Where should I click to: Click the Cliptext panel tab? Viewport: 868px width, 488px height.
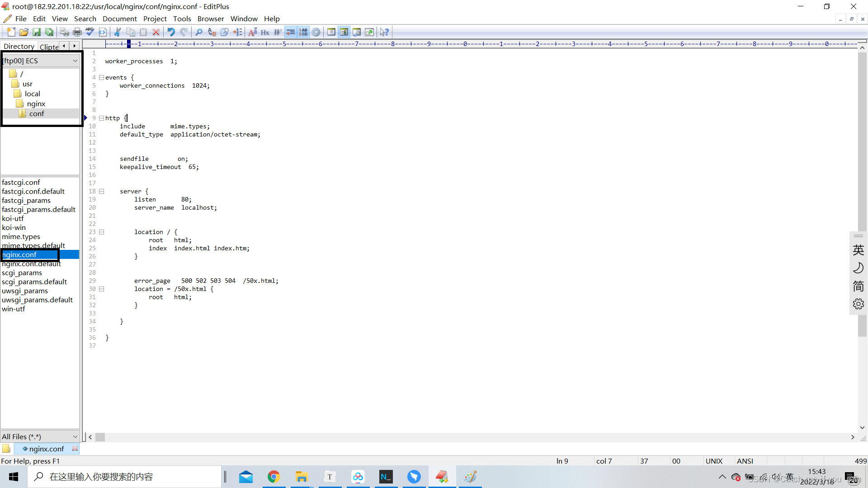[x=49, y=47]
